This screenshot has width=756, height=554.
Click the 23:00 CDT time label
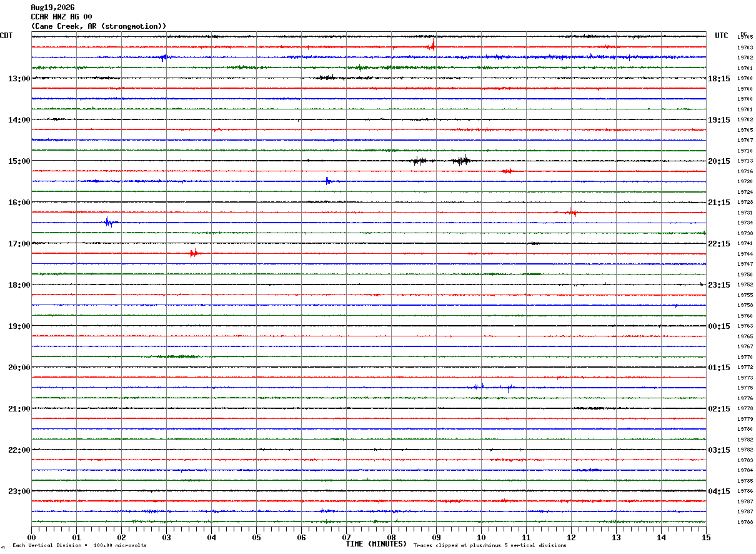coord(19,491)
